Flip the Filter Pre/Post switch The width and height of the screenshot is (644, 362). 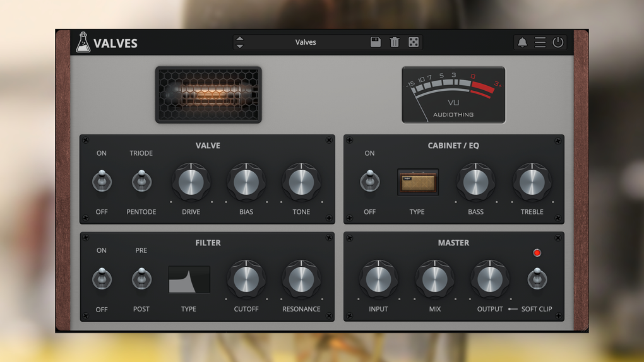click(x=141, y=279)
